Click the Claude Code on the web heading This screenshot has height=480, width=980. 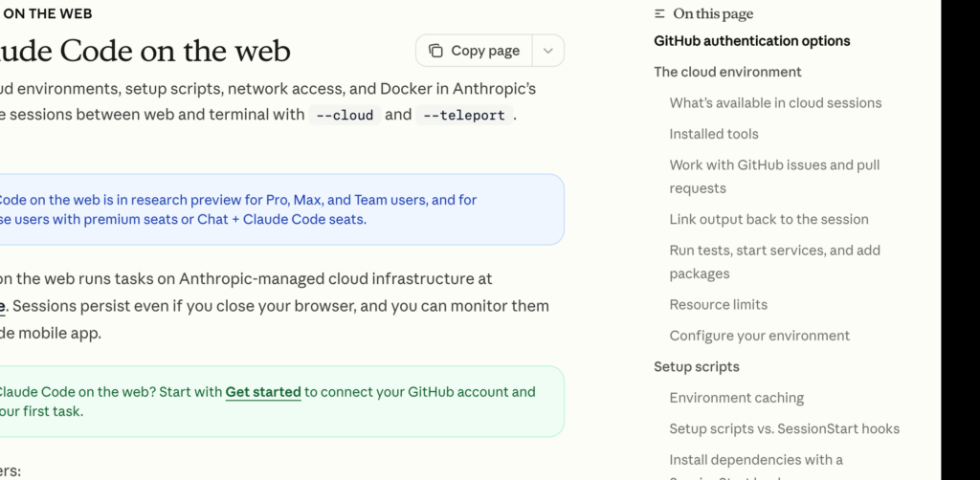point(145,52)
